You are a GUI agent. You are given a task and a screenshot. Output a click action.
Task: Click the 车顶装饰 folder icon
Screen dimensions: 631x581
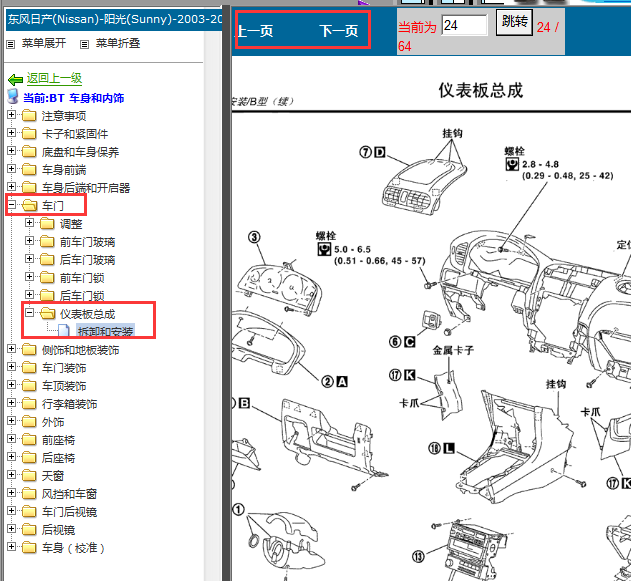coord(29,385)
